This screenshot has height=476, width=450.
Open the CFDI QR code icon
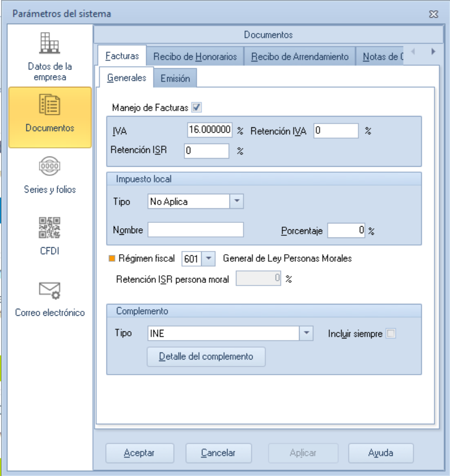[50, 227]
